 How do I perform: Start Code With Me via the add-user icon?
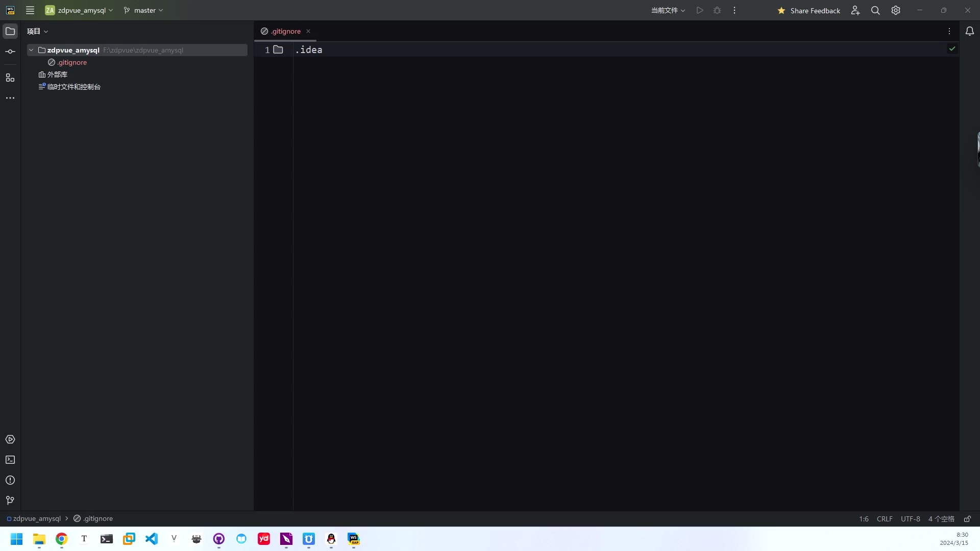[855, 10]
